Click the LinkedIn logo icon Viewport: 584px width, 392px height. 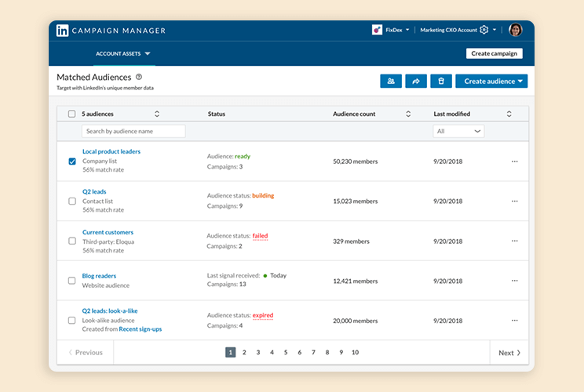(62, 31)
